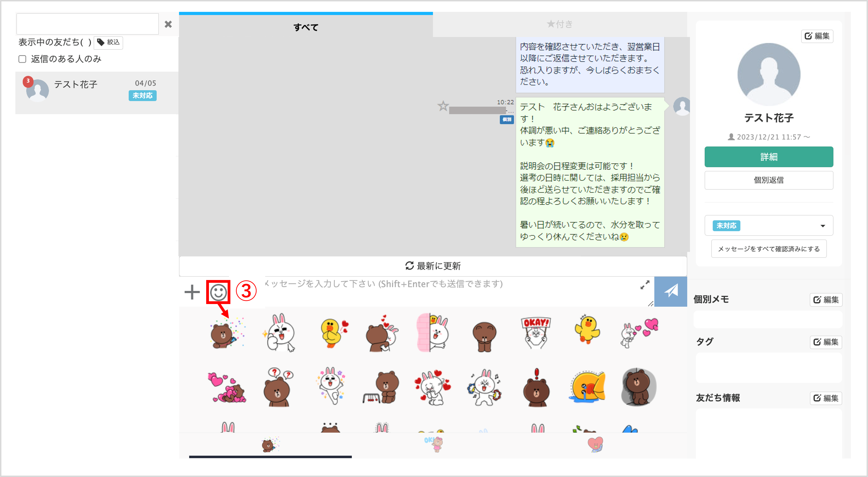This screenshot has height=477, width=868.
Task: Click the green 詳細 button
Action: [769, 157]
